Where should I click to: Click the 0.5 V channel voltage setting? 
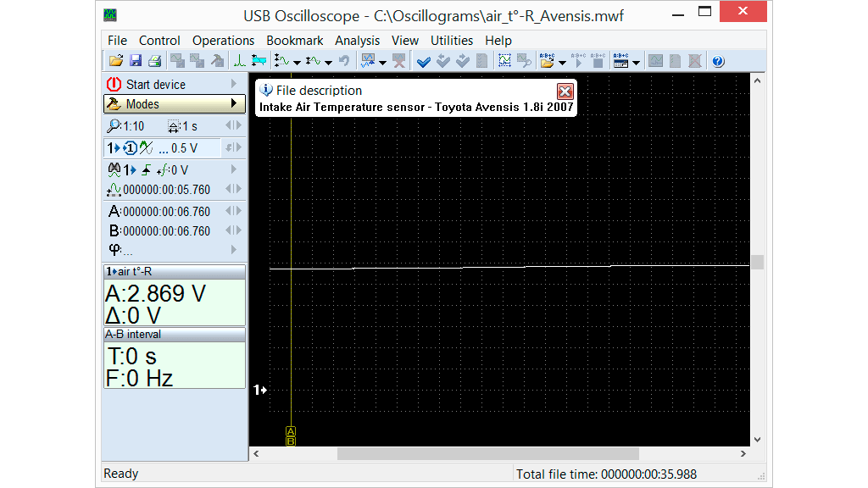[x=184, y=148]
